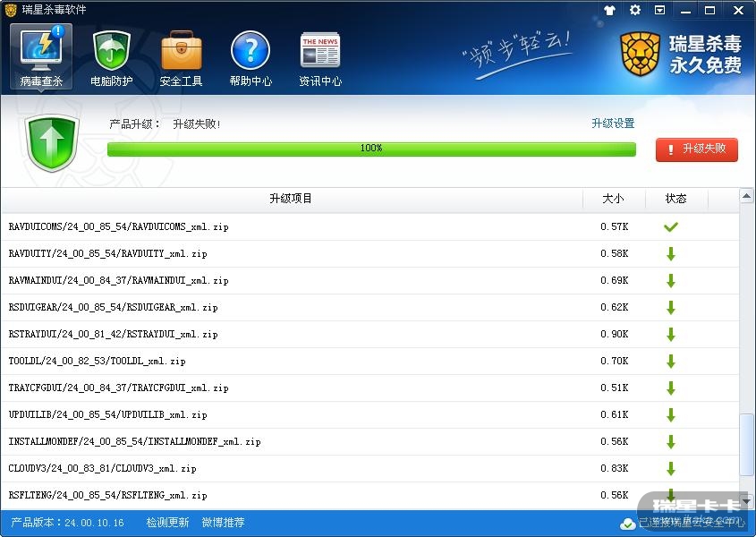Click download arrow for INSTALLMONDEF row
Screen dimensions: 756x537
pyautogui.click(x=671, y=442)
